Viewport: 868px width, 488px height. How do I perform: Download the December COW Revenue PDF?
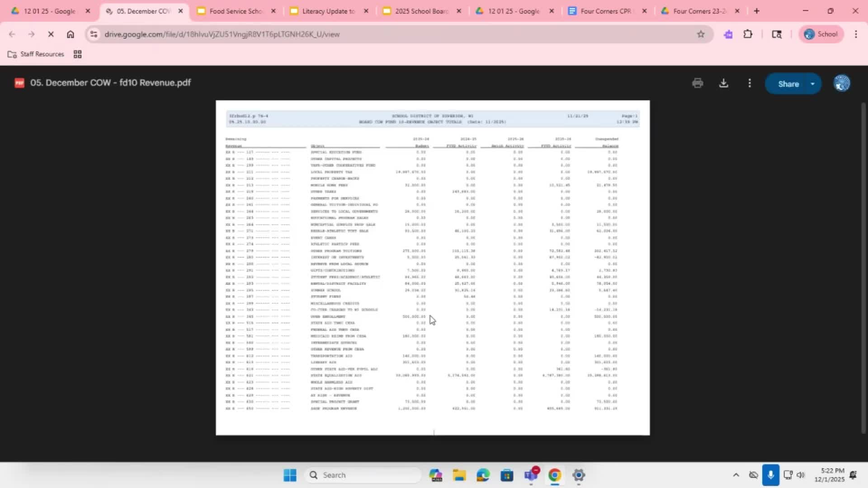tap(723, 83)
